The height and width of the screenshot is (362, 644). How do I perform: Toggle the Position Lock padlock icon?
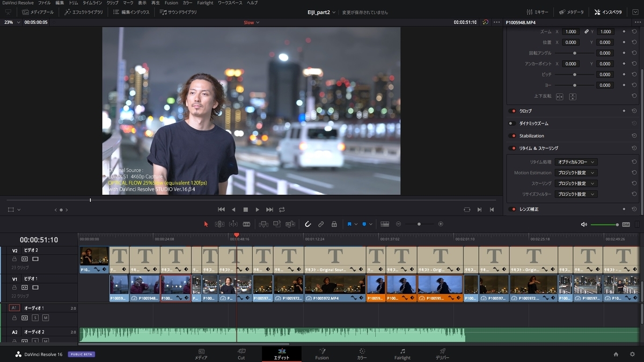(334, 224)
